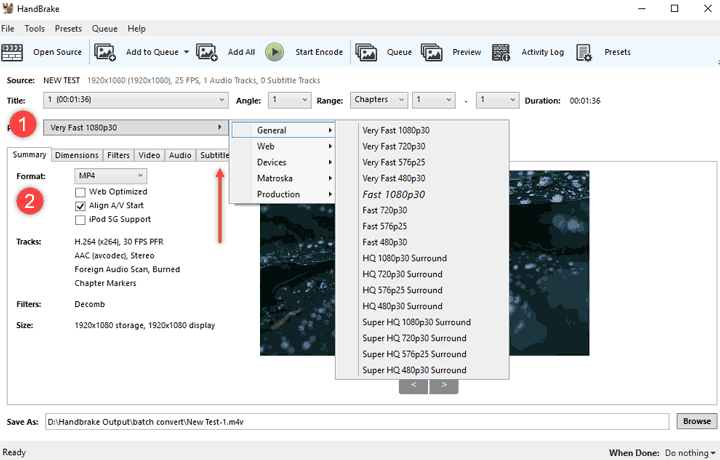Viewport: 720px width, 460px height.
Task: Open the Format dropdown showing MP4
Action: click(x=111, y=176)
